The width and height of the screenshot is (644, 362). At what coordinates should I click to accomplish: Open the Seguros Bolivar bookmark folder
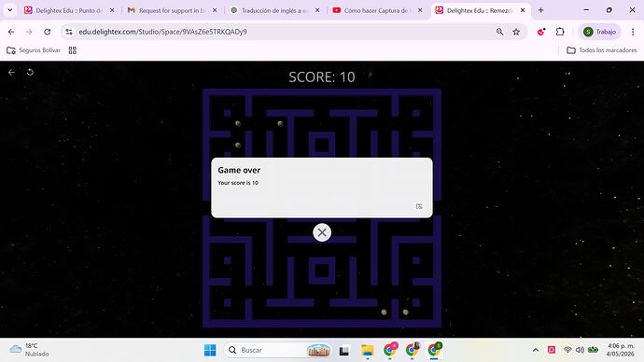pos(34,50)
